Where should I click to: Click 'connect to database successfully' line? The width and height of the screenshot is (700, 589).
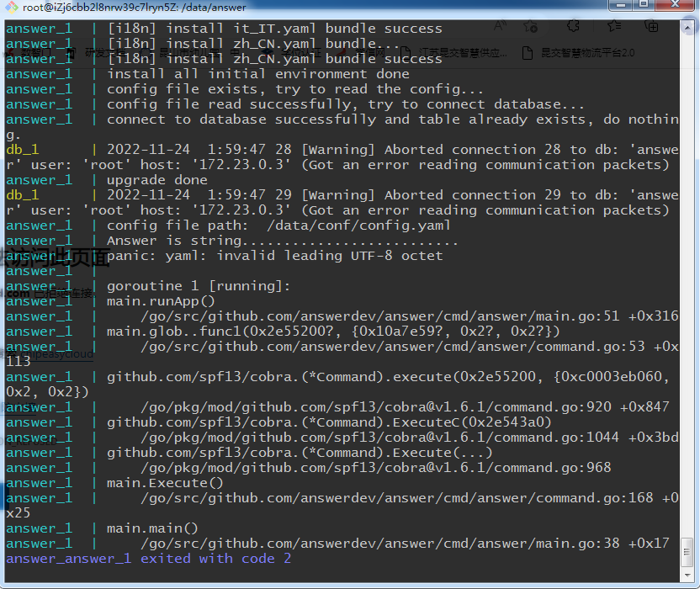click(x=342, y=127)
